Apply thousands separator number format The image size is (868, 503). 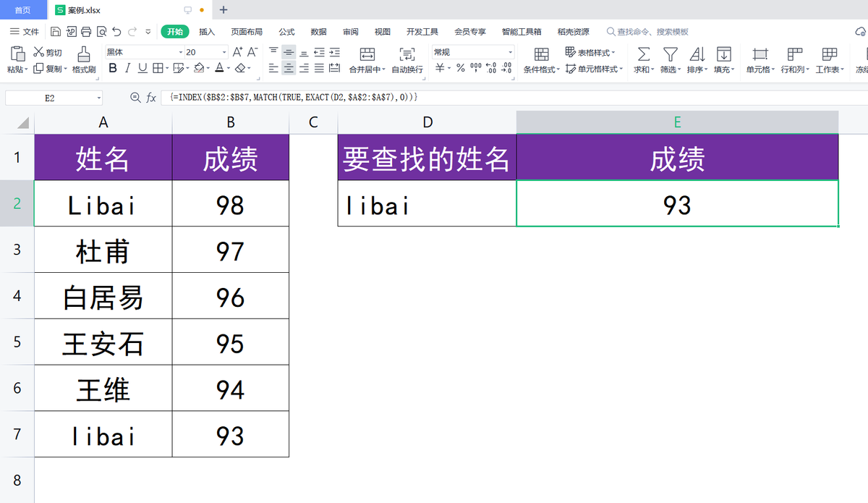coord(475,68)
